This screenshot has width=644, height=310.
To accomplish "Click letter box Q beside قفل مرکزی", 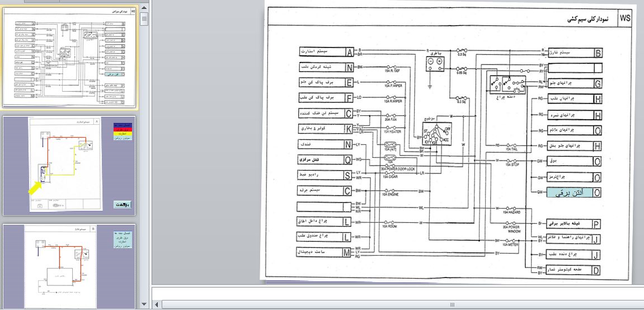I will (x=348, y=160).
